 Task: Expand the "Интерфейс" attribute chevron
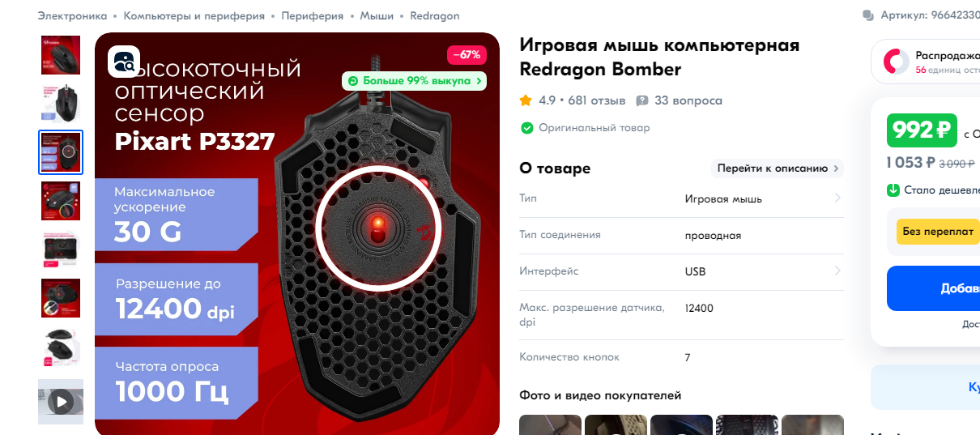[837, 271]
